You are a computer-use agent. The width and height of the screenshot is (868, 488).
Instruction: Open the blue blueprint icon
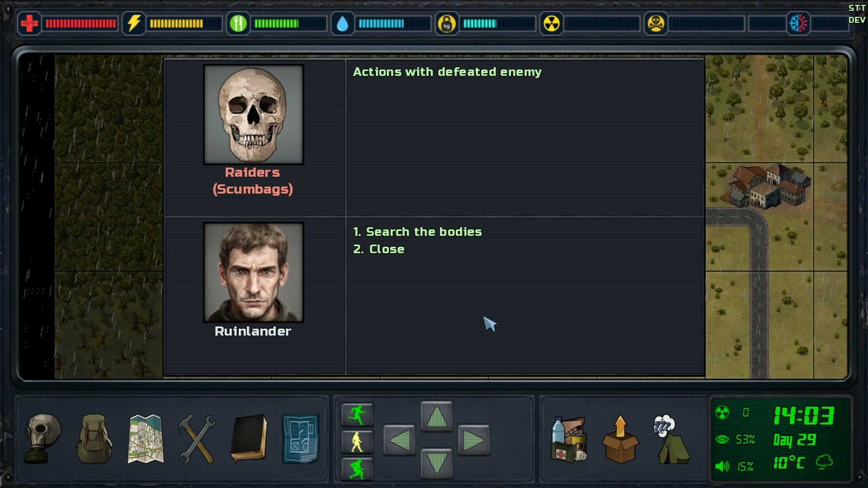(x=300, y=439)
